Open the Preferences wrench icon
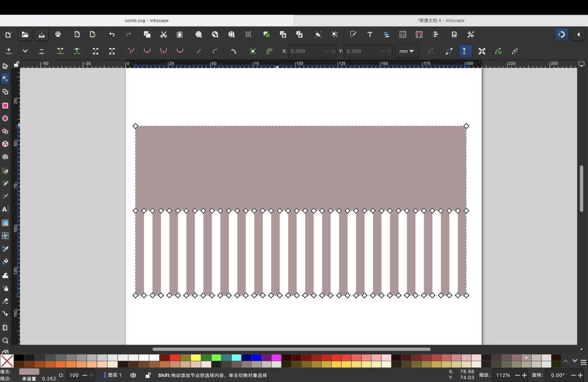588x382 pixels. (x=471, y=34)
